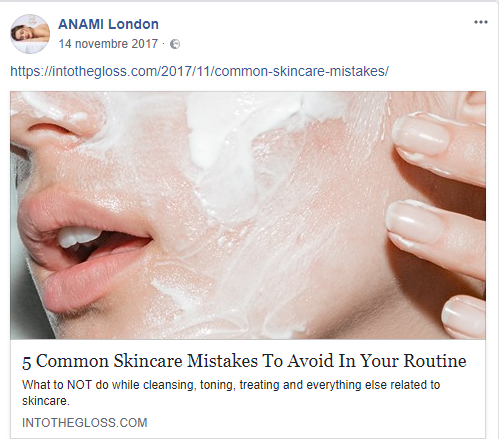
Task: Open the 14 novembre 2017 timestamp
Action: pyautogui.click(x=108, y=44)
